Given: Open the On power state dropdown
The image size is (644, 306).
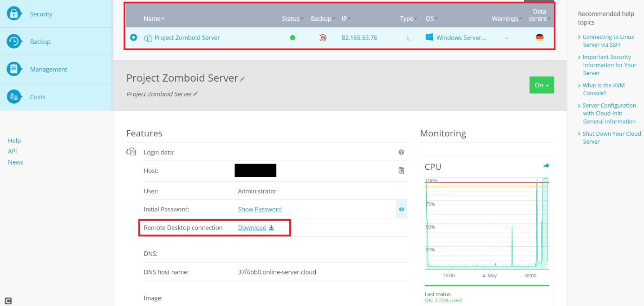Looking at the screenshot, I should pyautogui.click(x=541, y=85).
